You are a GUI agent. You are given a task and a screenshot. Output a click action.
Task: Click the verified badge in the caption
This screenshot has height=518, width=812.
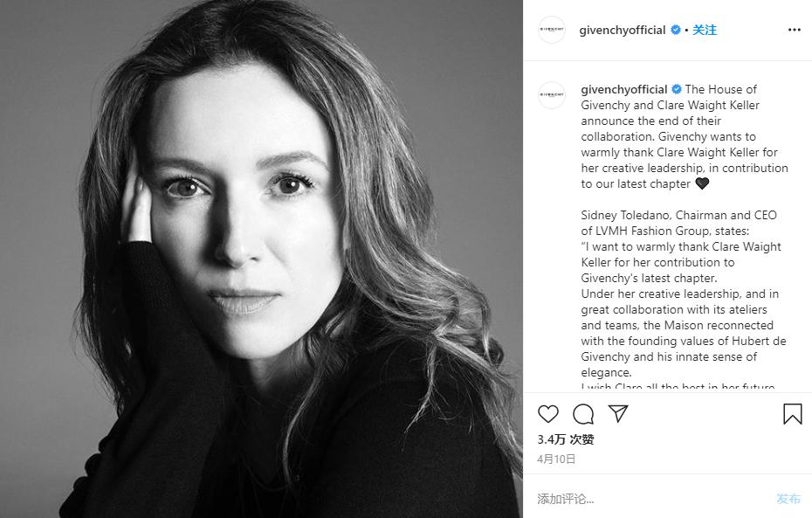(676, 89)
